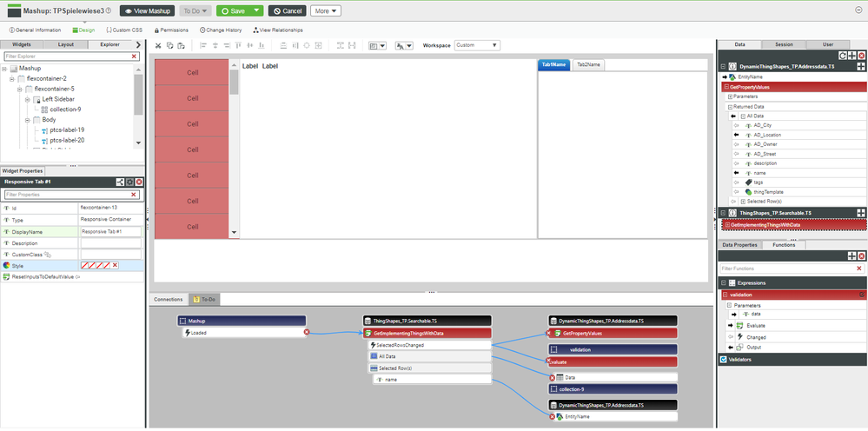Open widget settings gear in Responsive Tab #1 header
Viewport: 868px width, 431px height.
point(129,182)
